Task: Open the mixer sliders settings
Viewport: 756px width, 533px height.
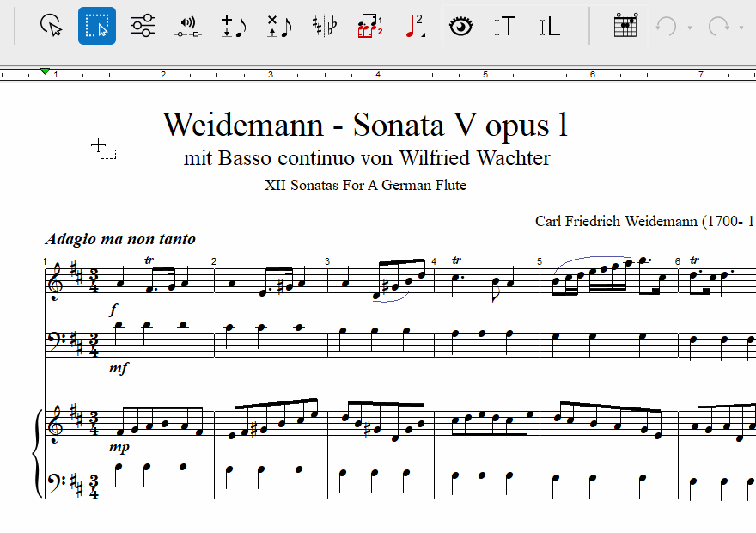Action: point(143,26)
